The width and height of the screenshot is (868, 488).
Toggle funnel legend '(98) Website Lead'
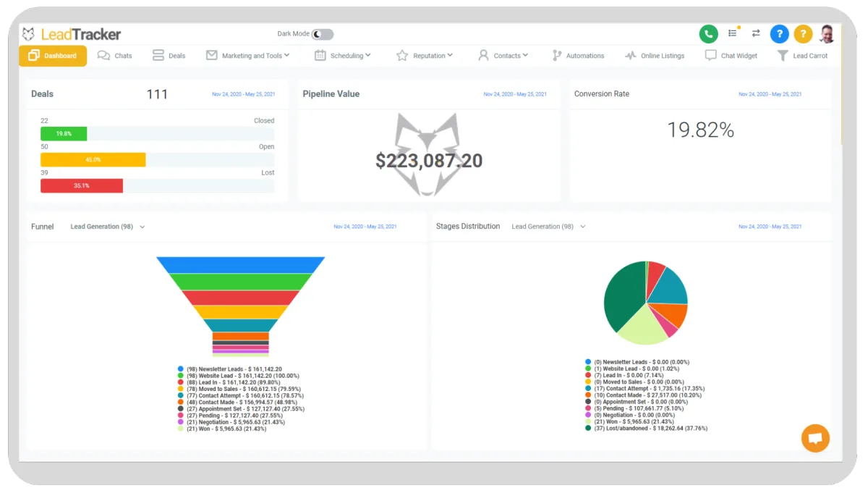pyautogui.click(x=238, y=376)
